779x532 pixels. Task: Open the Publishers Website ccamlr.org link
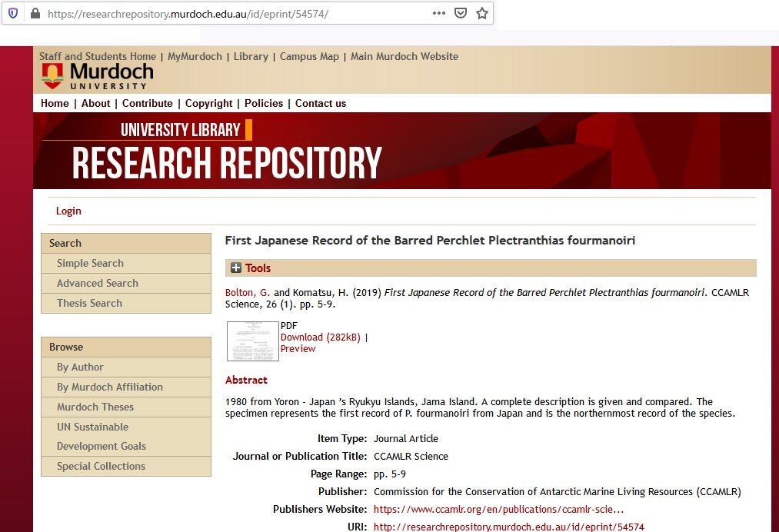[x=498, y=509]
